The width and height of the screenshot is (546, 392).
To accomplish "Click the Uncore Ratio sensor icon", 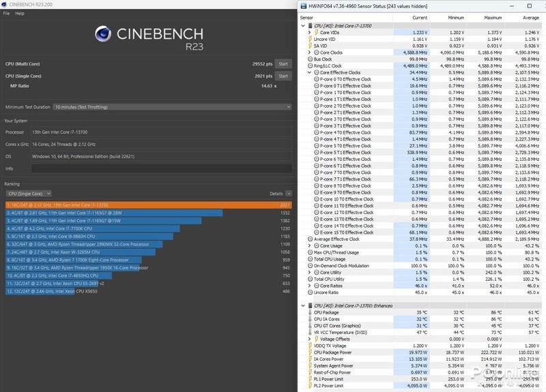I will [x=311, y=292].
